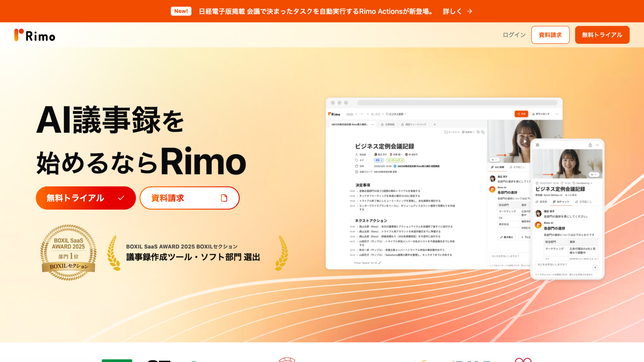The height and width of the screenshot is (362, 644).
Task: Click the header 無料トライアル button
Action: (x=602, y=35)
